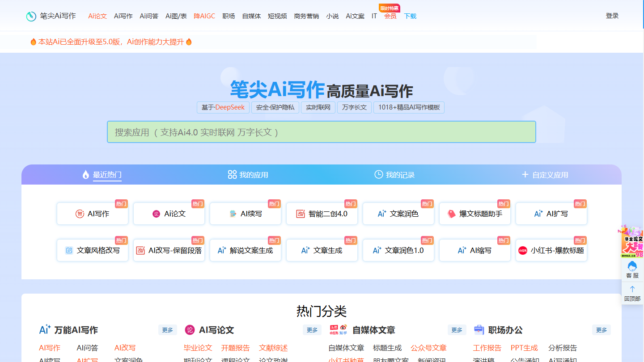The width and height of the screenshot is (644, 362).
Task: Switch to the 我的应用 tab
Action: pos(248,175)
